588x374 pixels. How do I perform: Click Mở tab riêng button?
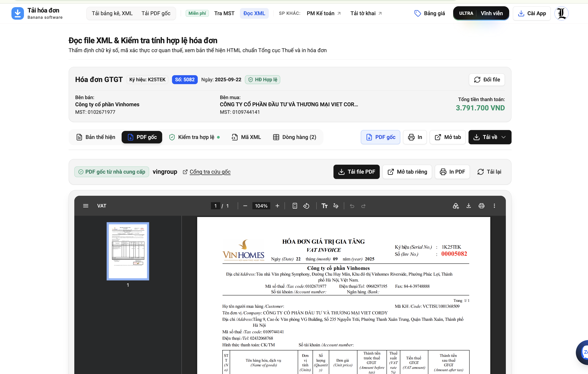(407, 172)
